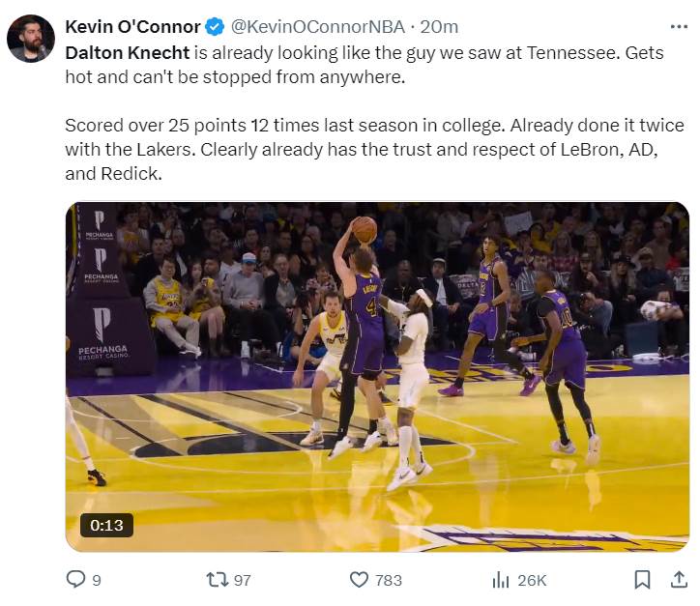
Task: Click the blue verified badge
Action: (x=215, y=27)
